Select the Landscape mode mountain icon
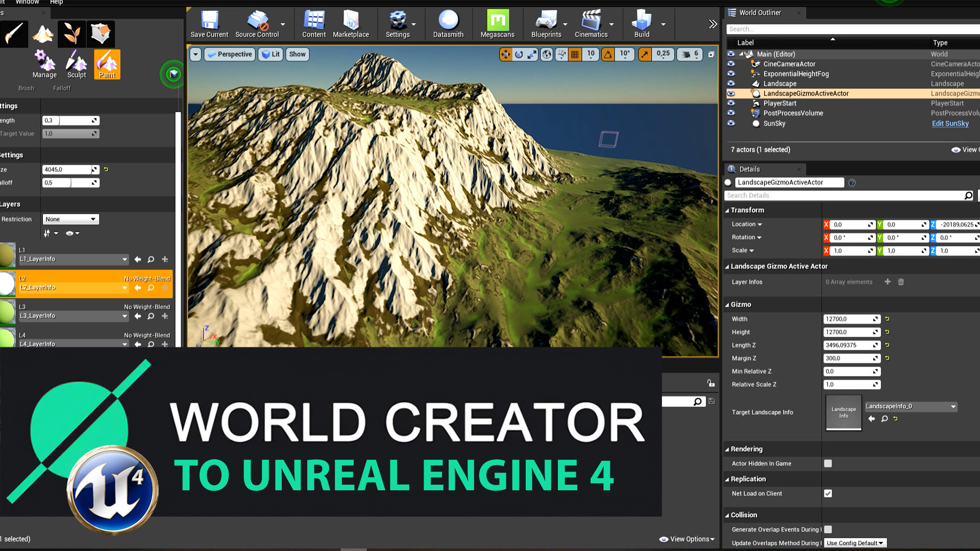 pyautogui.click(x=43, y=34)
